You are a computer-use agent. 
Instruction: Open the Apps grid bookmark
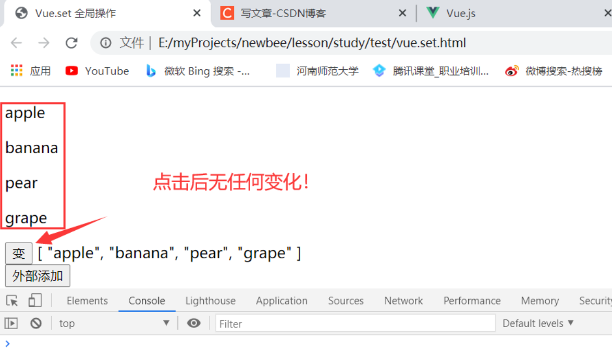pos(30,70)
